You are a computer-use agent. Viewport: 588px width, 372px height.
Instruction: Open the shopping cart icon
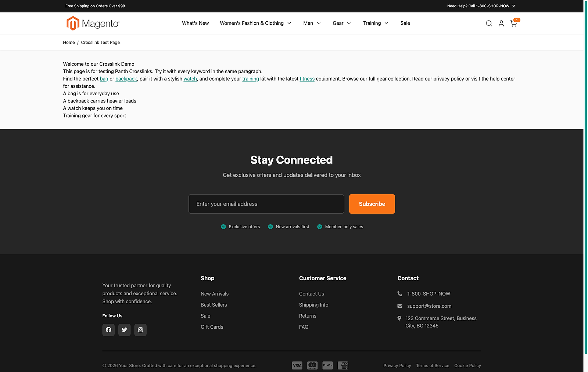point(513,23)
